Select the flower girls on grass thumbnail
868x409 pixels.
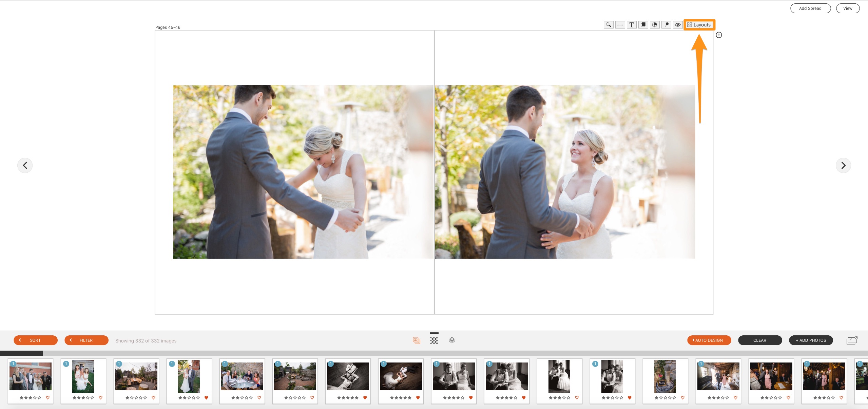click(83, 376)
